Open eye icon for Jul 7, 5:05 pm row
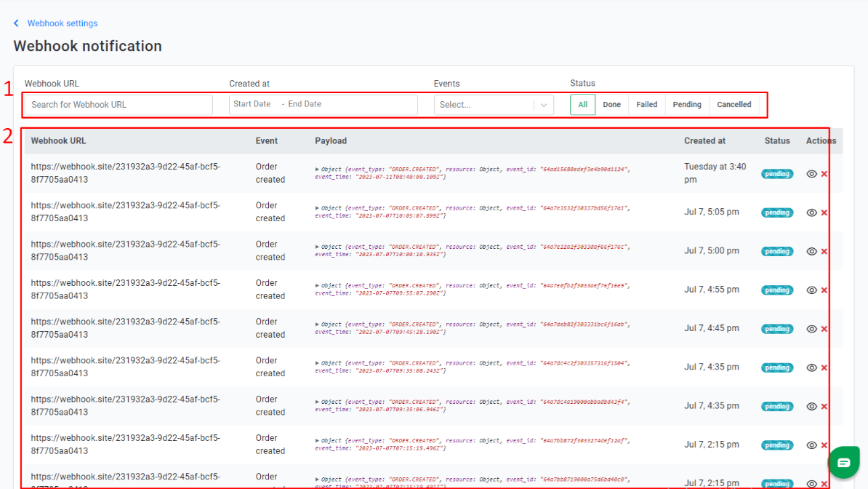 click(811, 213)
